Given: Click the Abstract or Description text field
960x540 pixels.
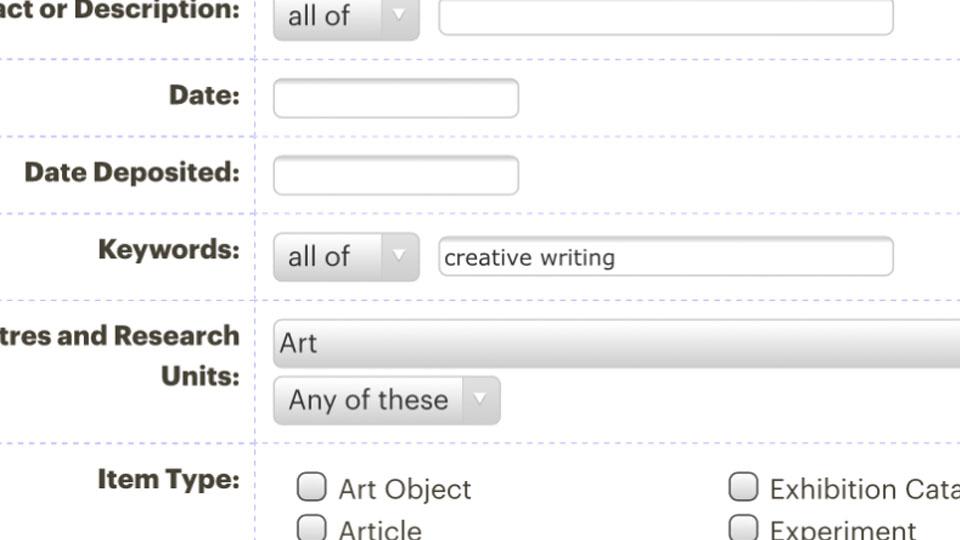Looking at the screenshot, I should point(665,16).
